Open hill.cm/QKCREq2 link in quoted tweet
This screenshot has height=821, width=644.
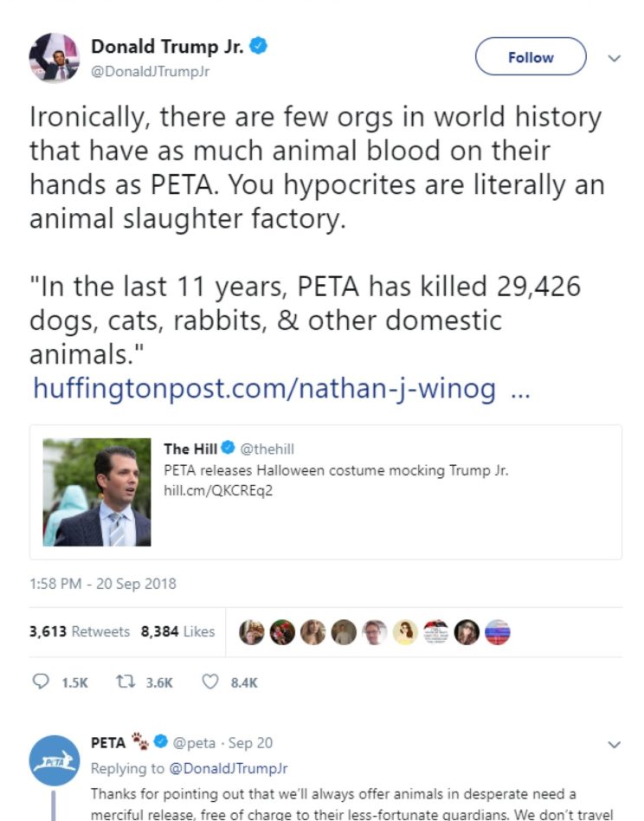tap(218, 491)
